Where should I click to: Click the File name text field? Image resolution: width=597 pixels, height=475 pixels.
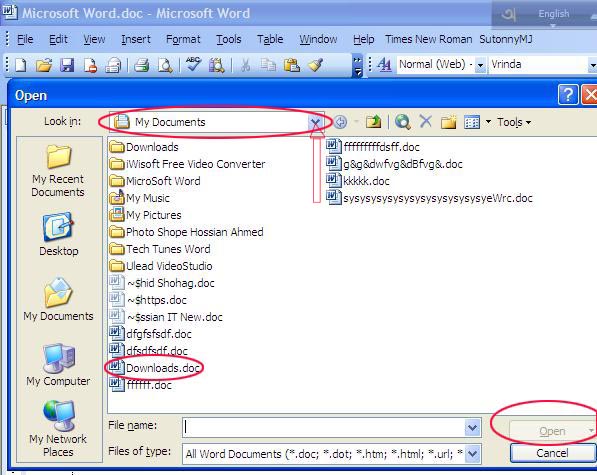[324, 427]
